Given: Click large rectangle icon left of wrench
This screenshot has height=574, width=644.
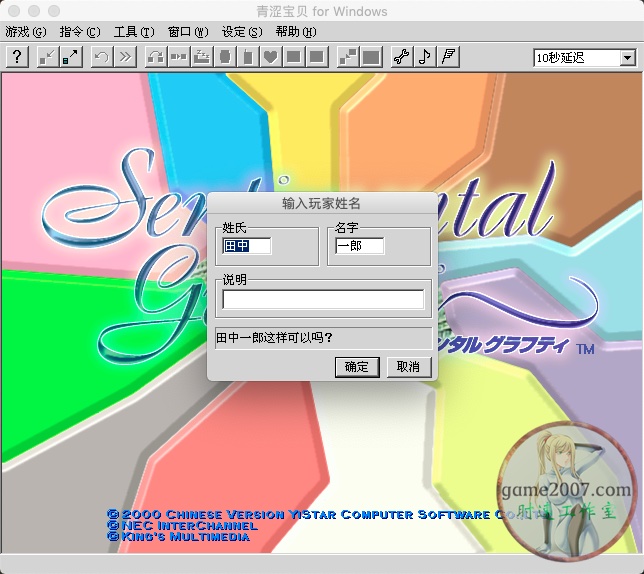Looking at the screenshot, I should tap(371, 57).
